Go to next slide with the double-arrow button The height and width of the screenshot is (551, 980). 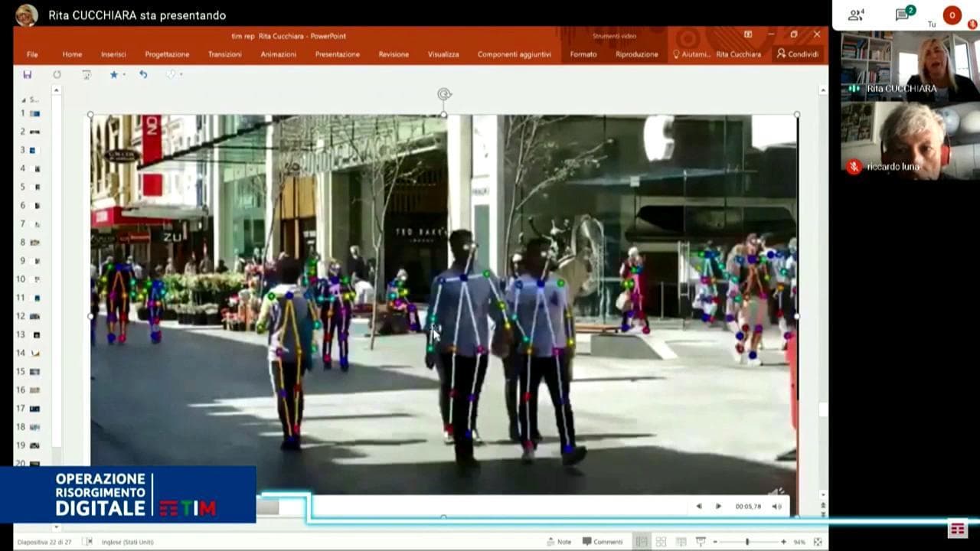(x=823, y=514)
